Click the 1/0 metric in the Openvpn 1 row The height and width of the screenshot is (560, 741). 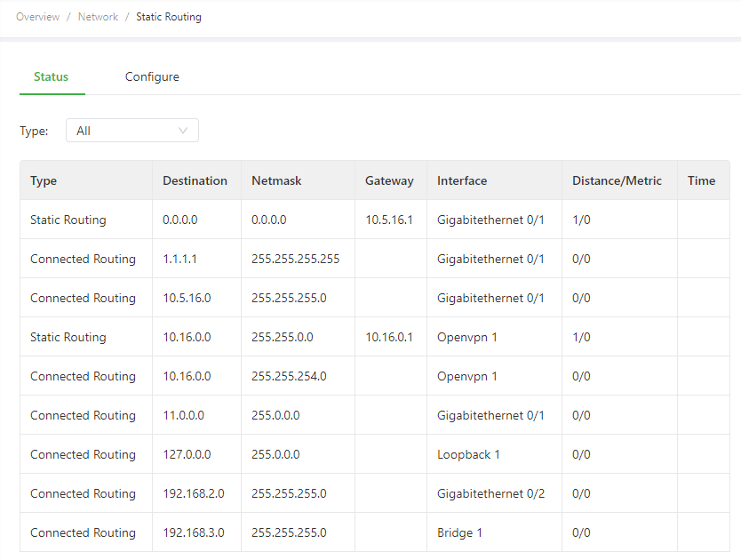point(581,337)
